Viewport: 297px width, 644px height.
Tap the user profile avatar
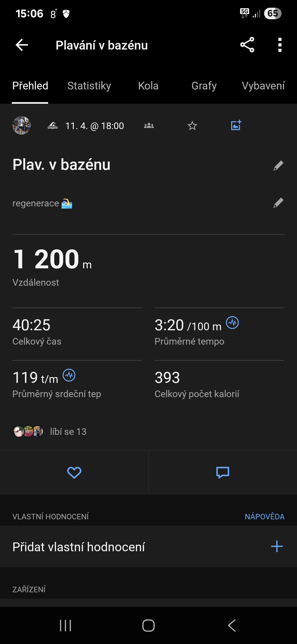pos(21,125)
